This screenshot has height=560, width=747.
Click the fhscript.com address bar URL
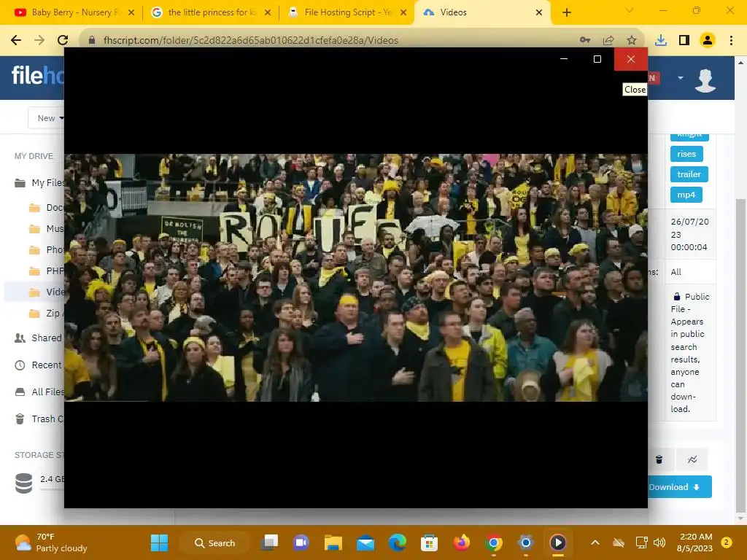[x=251, y=41]
